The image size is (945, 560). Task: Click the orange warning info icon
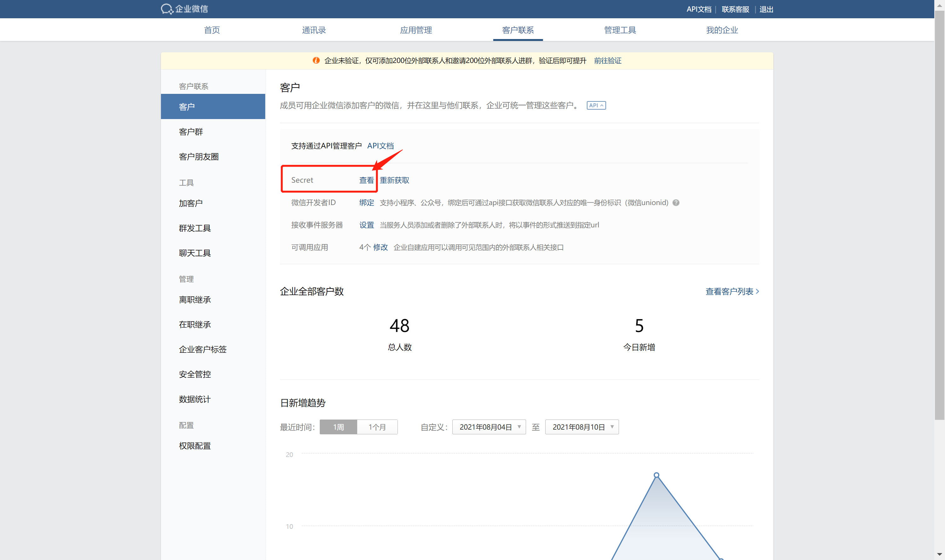[x=316, y=60]
